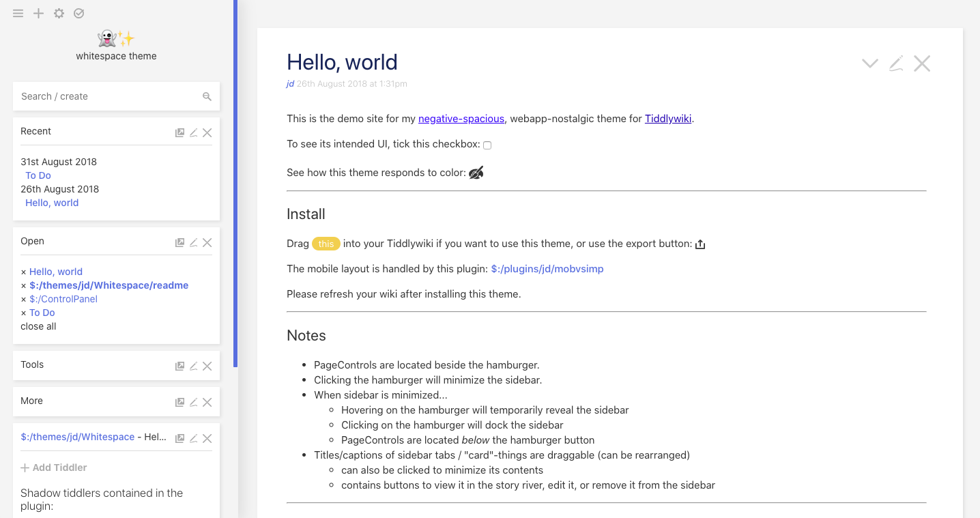The height and width of the screenshot is (518, 980).
Task: View More card in story river
Action: 180,403
